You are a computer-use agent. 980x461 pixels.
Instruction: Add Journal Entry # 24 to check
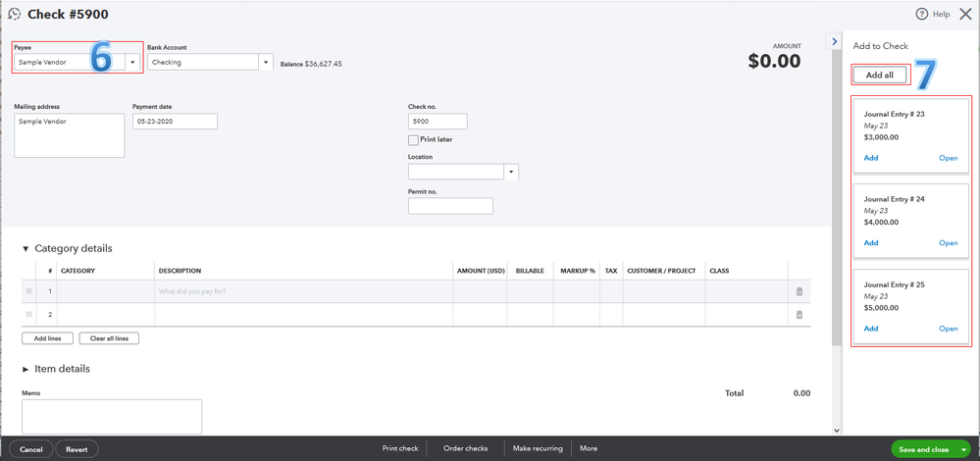point(871,243)
